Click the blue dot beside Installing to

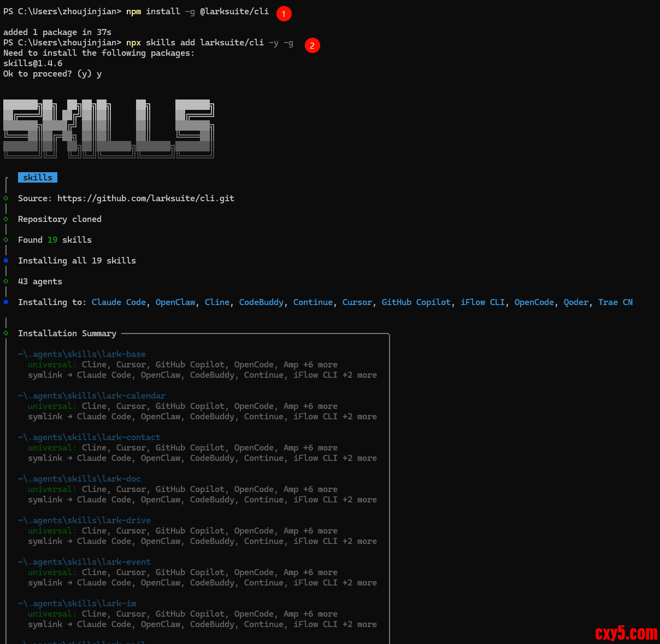(6, 302)
